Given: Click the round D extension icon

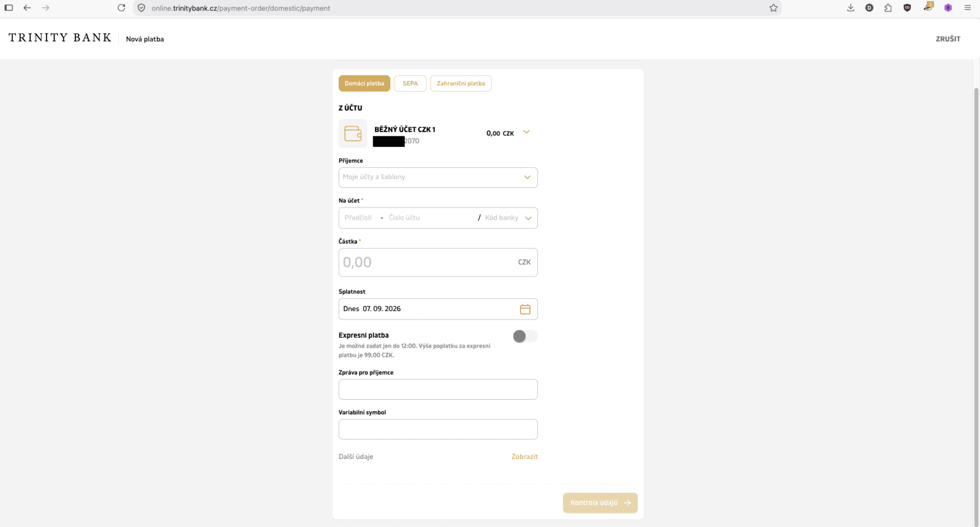Looking at the screenshot, I should (x=869, y=8).
